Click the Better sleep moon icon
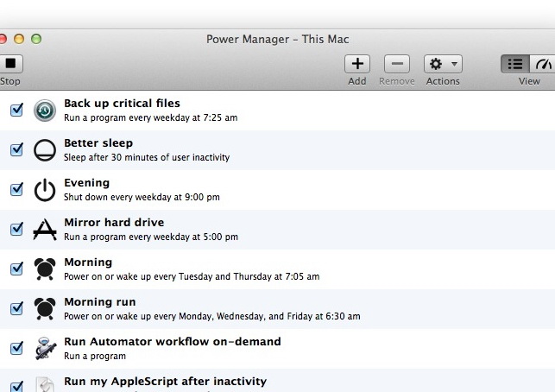This screenshot has height=392, width=555. 45,150
